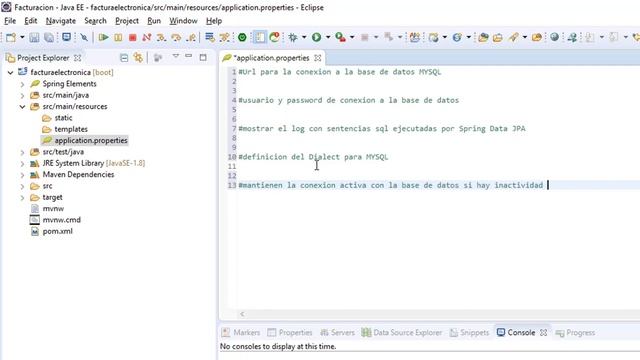Viewport: 640px width, 360px height.
Task: Click the Use Step Filters icon
Action: click(x=224, y=38)
